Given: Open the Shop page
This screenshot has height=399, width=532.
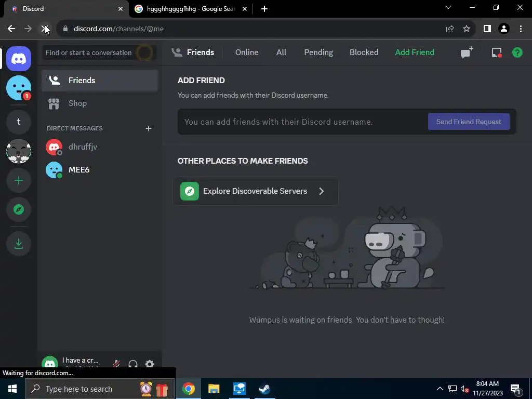Looking at the screenshot, I should point(100,103).
